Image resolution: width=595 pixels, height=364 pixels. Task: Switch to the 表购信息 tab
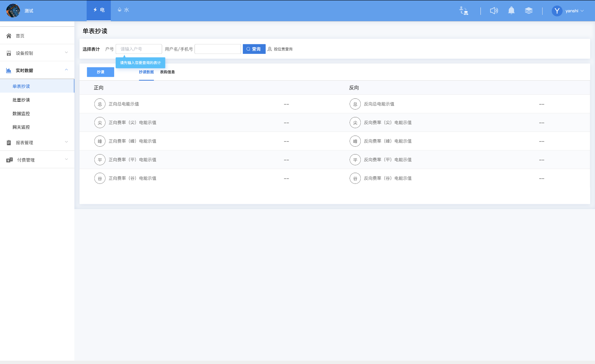click(167, 72)
